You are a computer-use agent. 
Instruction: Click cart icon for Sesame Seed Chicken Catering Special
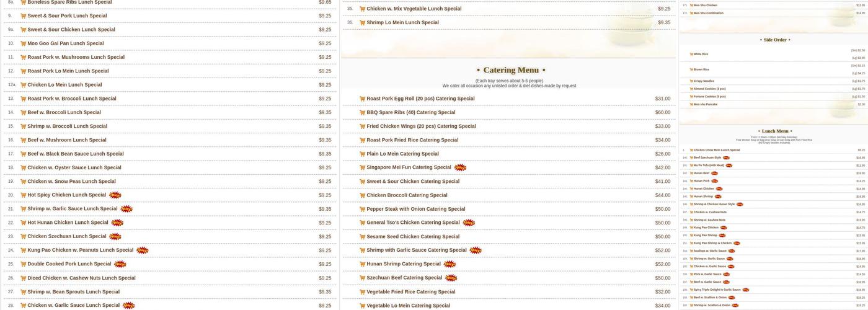pos(362,236)
